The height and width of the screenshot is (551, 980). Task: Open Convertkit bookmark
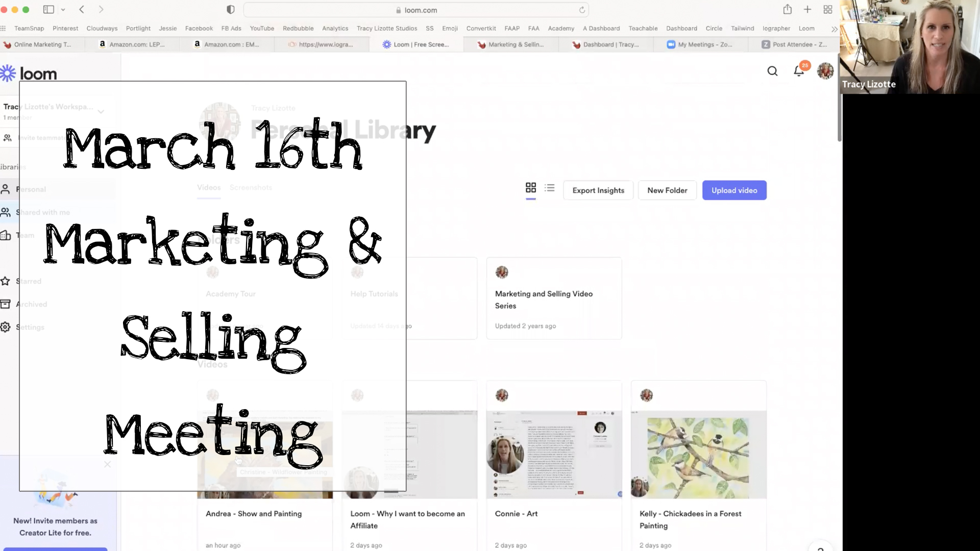pyautogui.click(x=481, y=29)
